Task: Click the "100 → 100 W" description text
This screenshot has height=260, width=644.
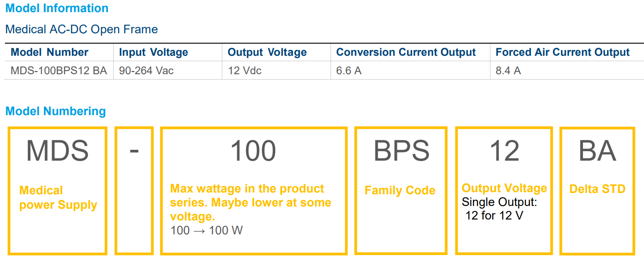Action: tap(206, 231)
